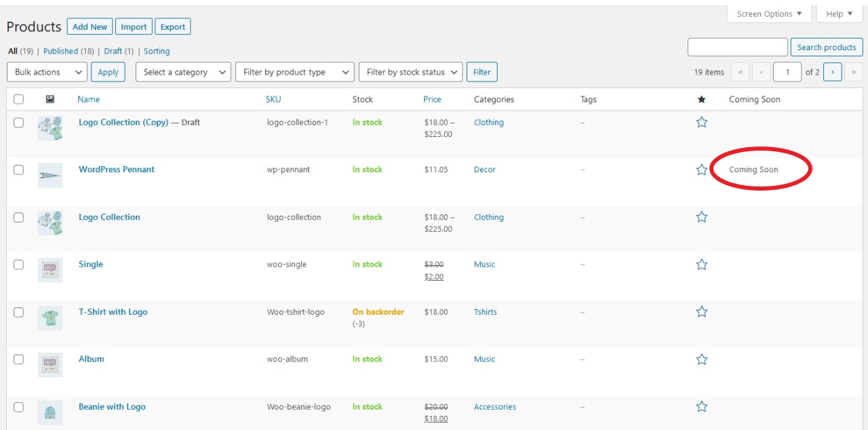Image resolution: width=868 pixels, height=430 pixels.
Task: Toggle featured star for Logo Collection (Copy)
Action: tap(702, 122)
